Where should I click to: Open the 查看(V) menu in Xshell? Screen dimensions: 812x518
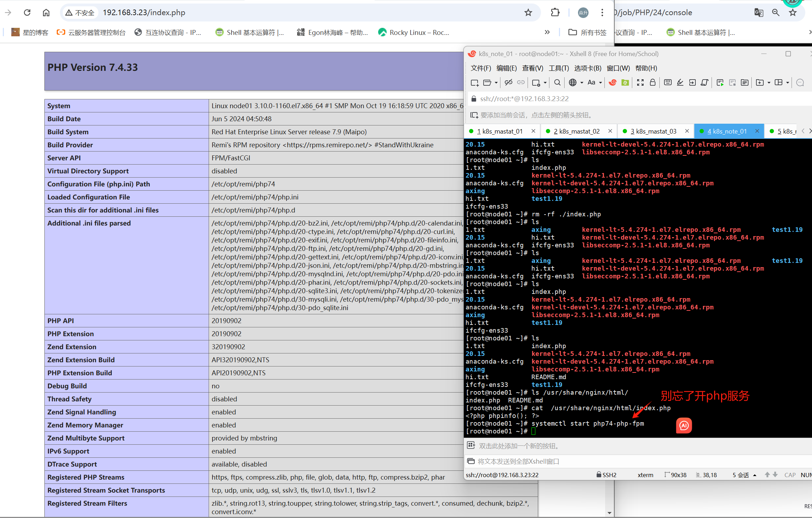click(x=533, y=68)
